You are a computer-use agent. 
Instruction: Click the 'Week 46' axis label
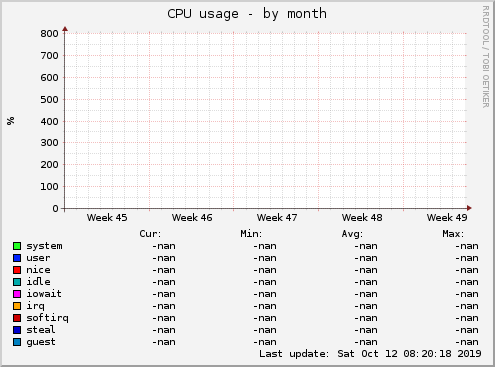click(x=192, y=218)
